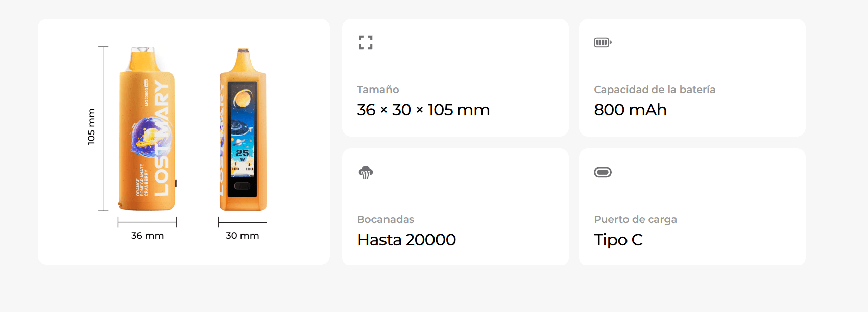Image resolution: width=868 pixels, height=312 pixels.
Task: Click the 30 mm depth measurement label
Action: pyautogui.click(x=243, y=236)
